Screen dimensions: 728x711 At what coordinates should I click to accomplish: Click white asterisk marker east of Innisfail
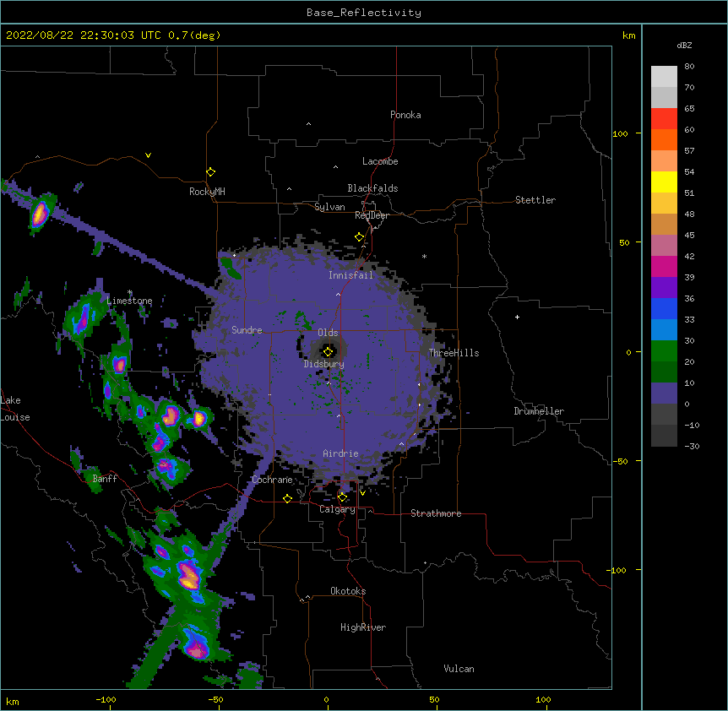[424, 256]
